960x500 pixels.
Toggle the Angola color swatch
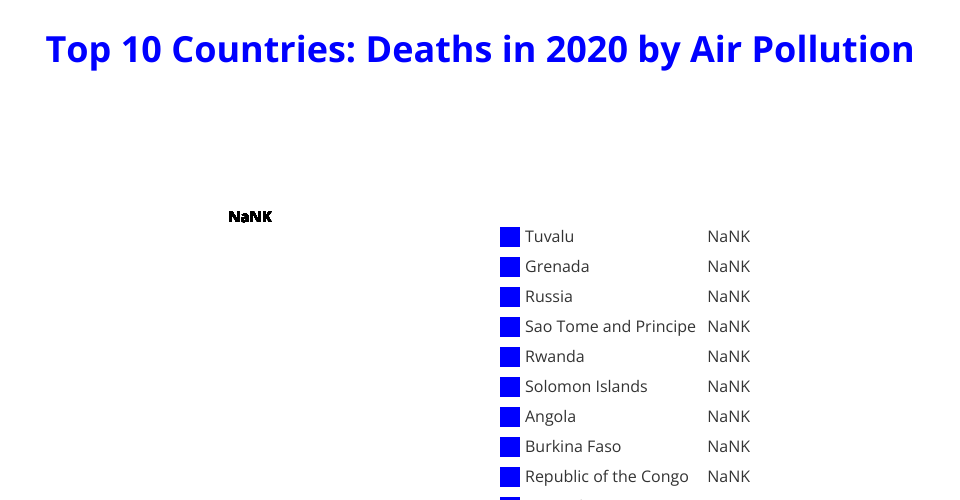[510, 417]
